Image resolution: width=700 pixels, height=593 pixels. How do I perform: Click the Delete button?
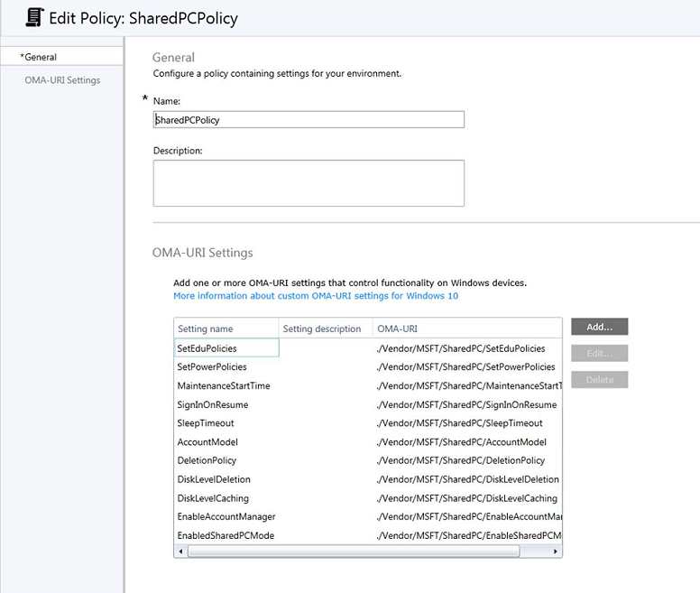click(x=599, y=380)
